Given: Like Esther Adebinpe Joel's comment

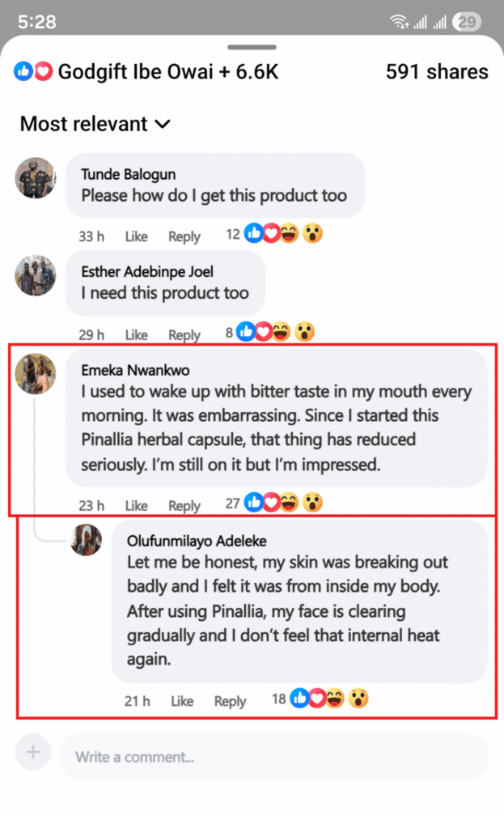Looking at the screenshot, I should pyautogui.click(x=136, y=334).
